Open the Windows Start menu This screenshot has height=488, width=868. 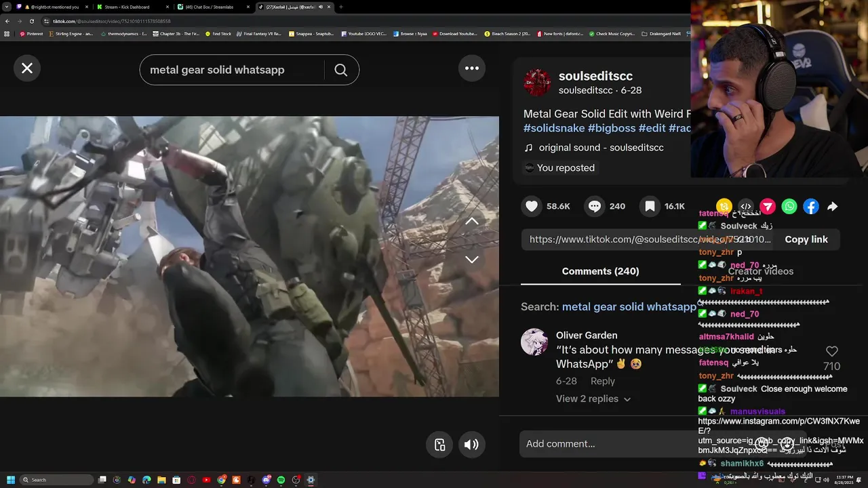(x=11, y=480)
